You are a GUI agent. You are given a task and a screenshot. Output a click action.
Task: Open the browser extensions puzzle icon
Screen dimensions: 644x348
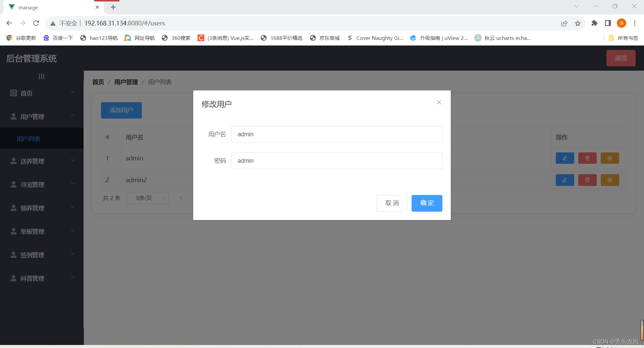pos(594,23)
